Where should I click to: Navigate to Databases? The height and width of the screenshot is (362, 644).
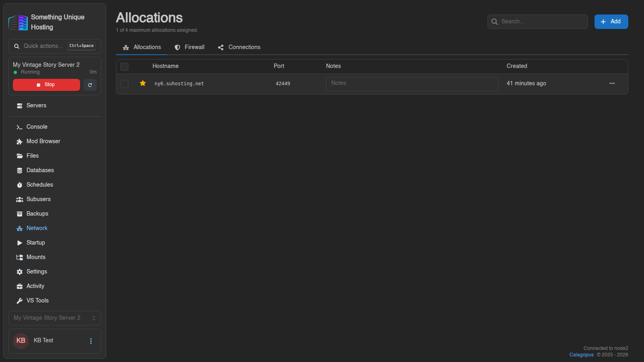[55, 170]
